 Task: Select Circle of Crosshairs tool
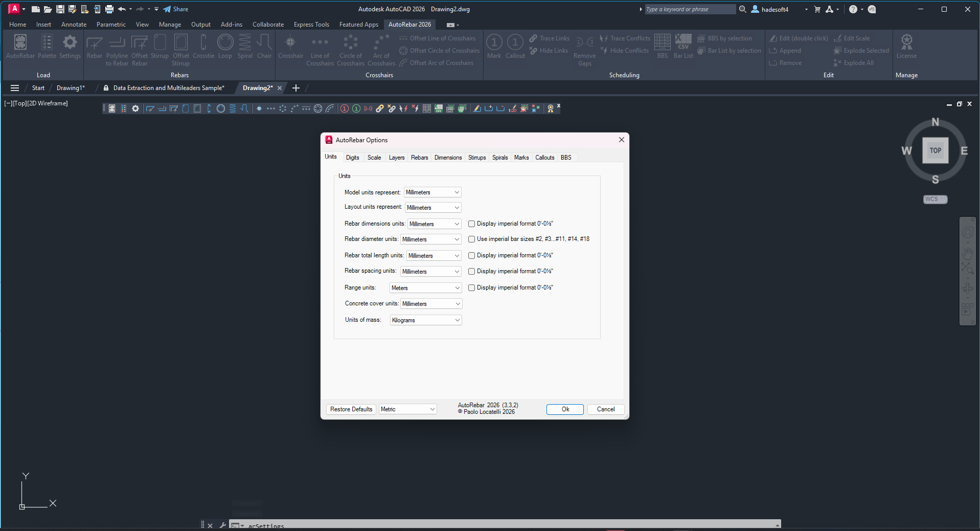351,50
